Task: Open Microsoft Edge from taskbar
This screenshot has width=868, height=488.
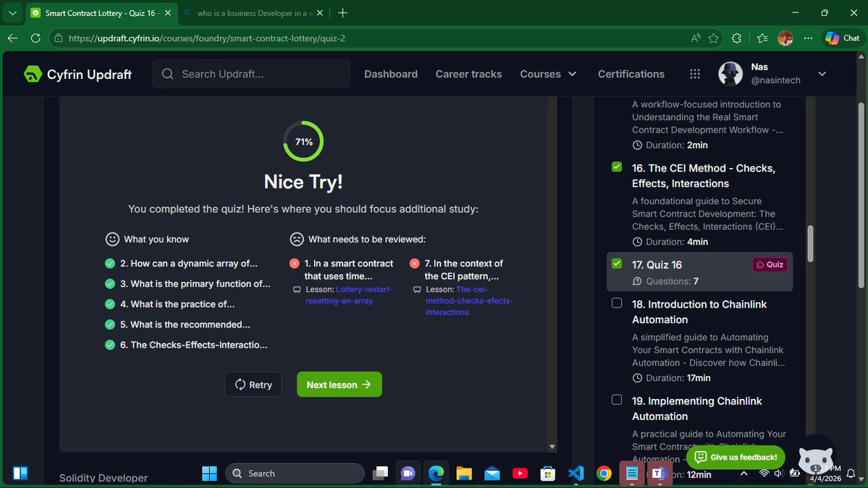Action: 437,473
